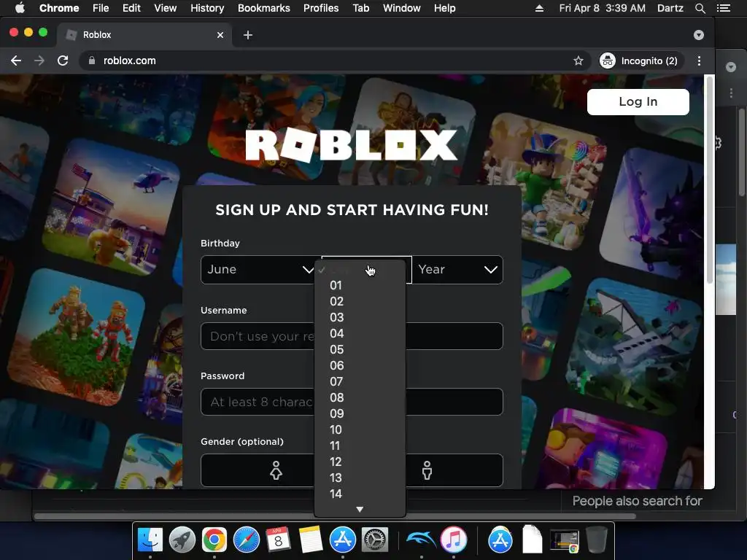Open the first App Store Dock icon

(343, 540)
